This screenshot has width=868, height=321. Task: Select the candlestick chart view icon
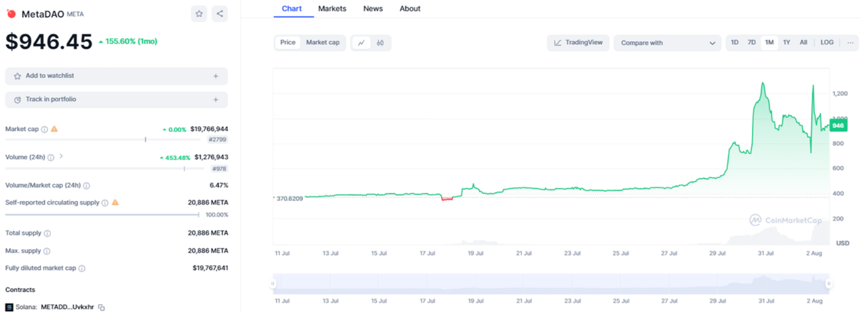pyautogui.click(x=380, y=43)
